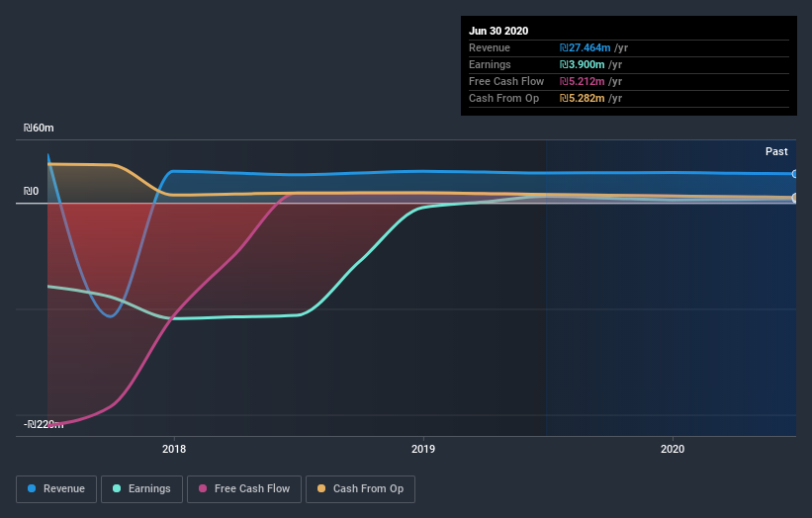The width and height of the screenshot is (812, 518).
Task: Click the orange Cash From Op end-point marker
Action: (x=794, y=197)
